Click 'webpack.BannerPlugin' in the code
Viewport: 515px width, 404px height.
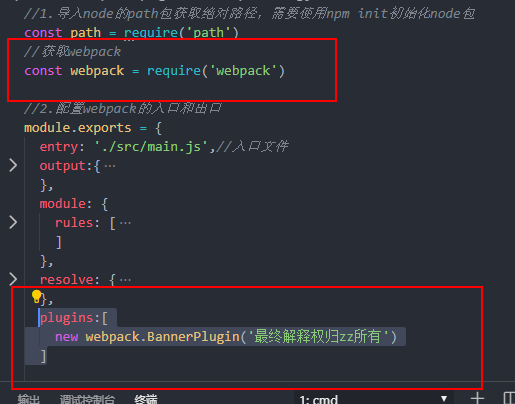(x=162, y=337)
